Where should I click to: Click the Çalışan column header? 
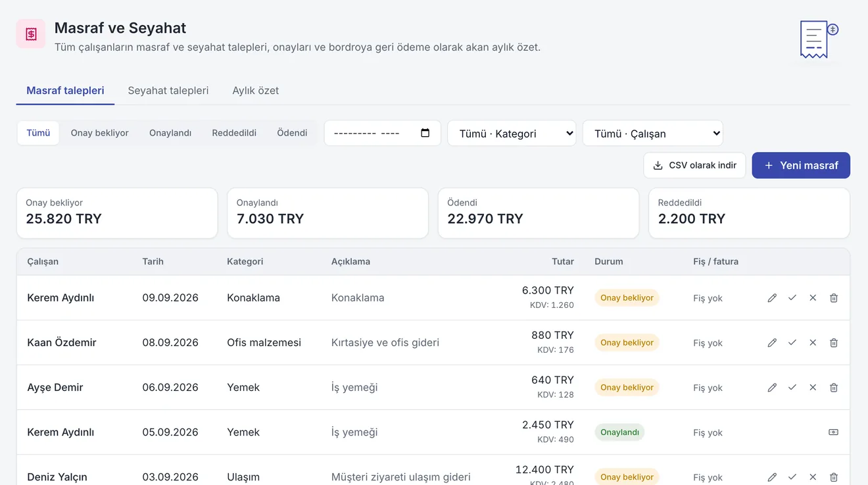(43, 262)
